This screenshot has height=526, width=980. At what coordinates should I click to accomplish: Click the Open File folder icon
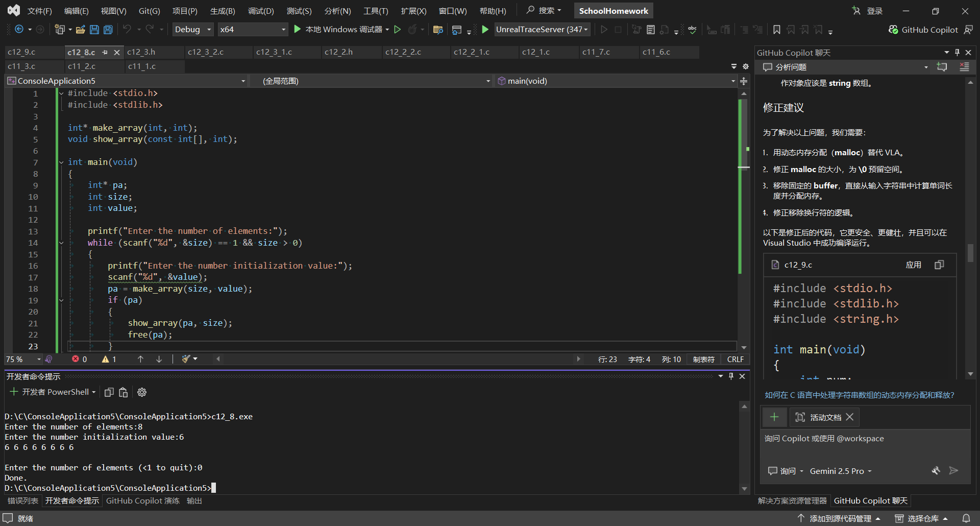(80, 30)
